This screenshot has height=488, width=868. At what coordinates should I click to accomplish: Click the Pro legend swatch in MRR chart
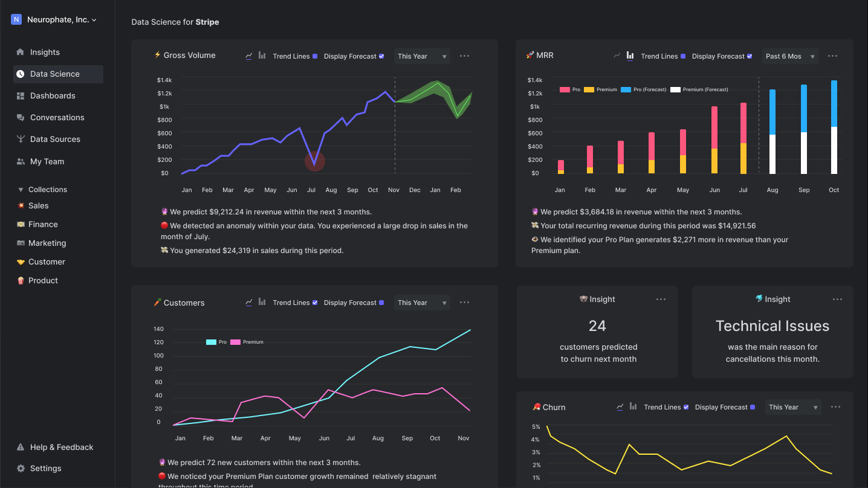click(565, 89)
